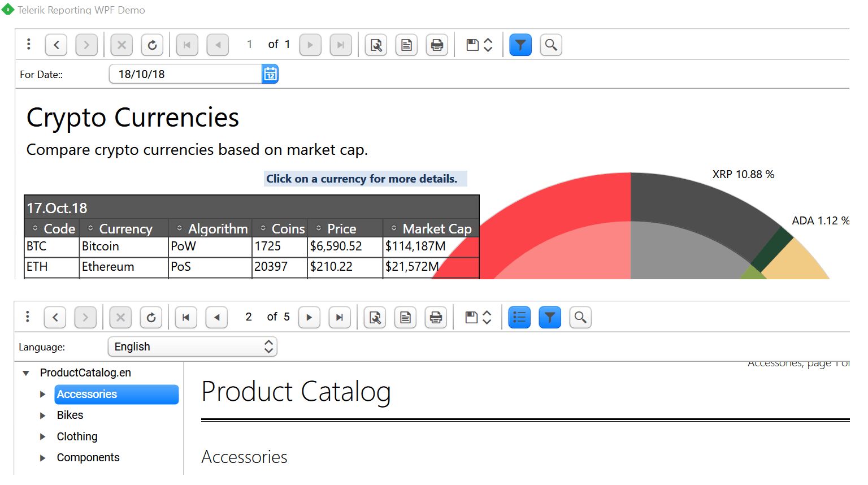Screen dimensions: 868x485
Task: Open export dropdown in the top viewer
Action: 479,45
